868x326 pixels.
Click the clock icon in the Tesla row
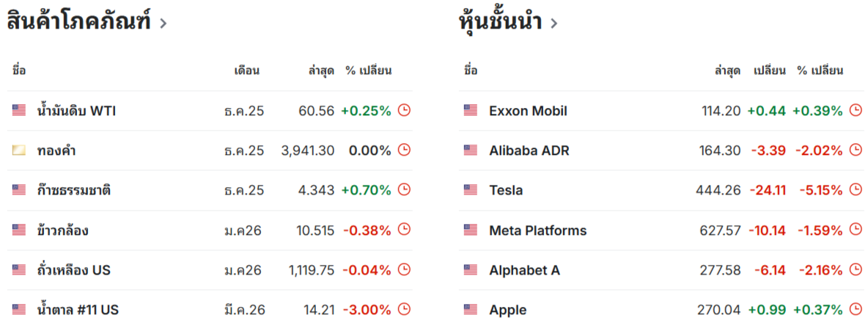click(856, 190)
